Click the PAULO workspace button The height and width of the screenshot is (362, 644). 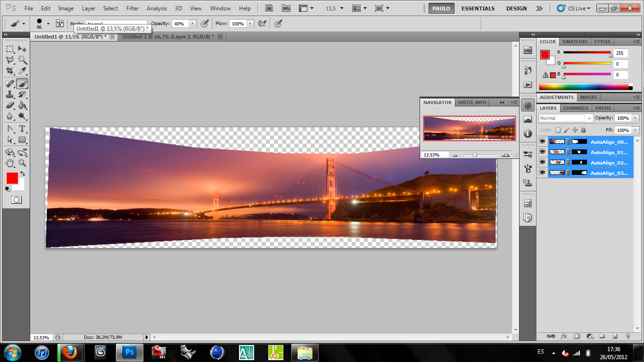tap(442, 8)
